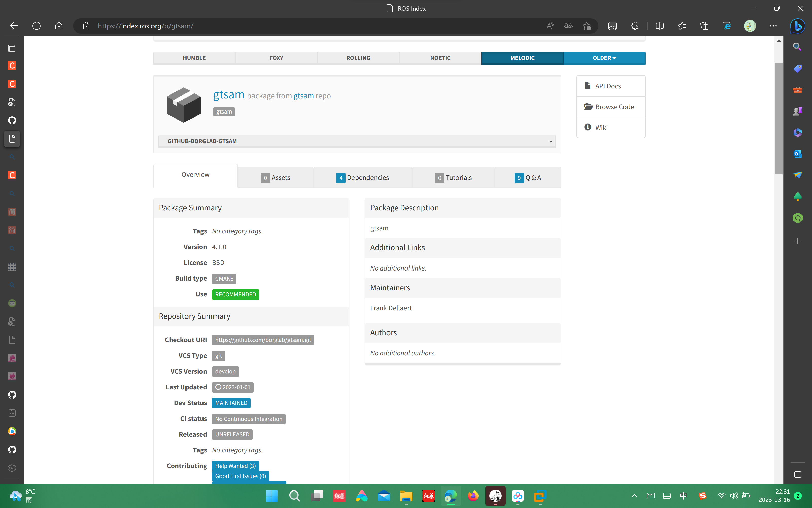Expand the OLDER distros dropdown
Screen dimensions: 812x508
604,58
